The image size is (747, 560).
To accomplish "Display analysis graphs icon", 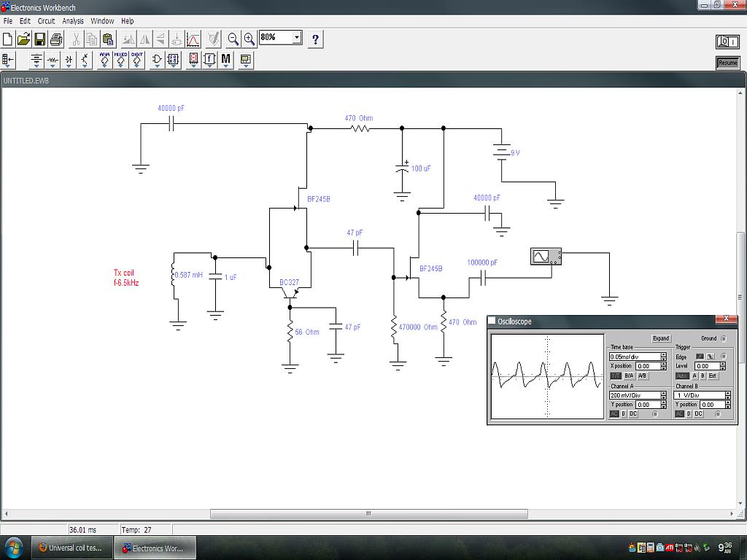I will 193,39.
